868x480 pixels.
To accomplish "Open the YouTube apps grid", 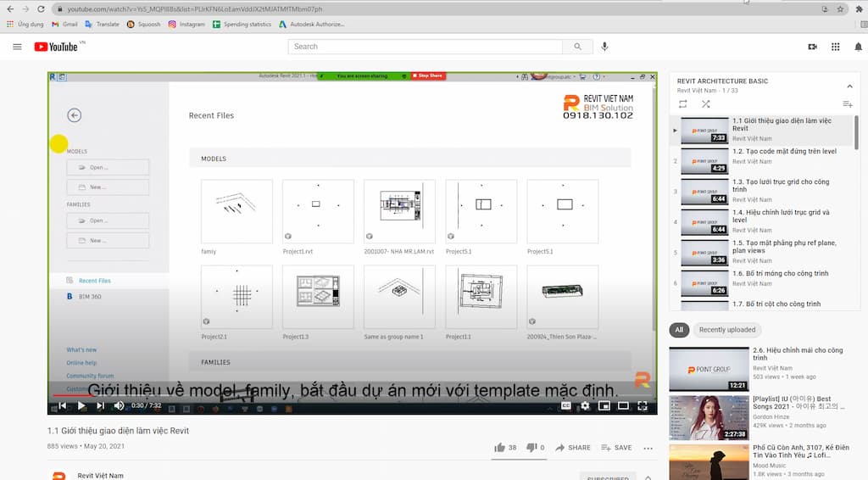I will tap(835, 47).
